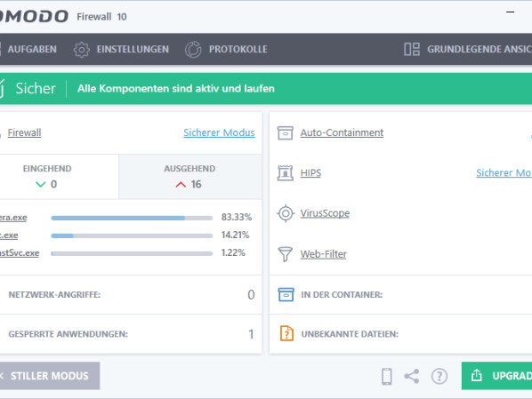This screenshot has width=532, height=399.
Task: Open the Einstellungen menu item
Action: 133,50
